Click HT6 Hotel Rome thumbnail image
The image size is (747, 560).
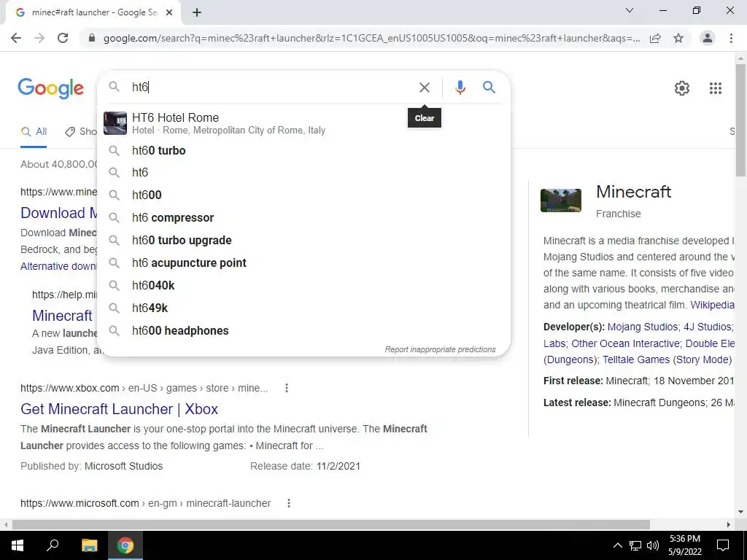click(x=115, y=123)
